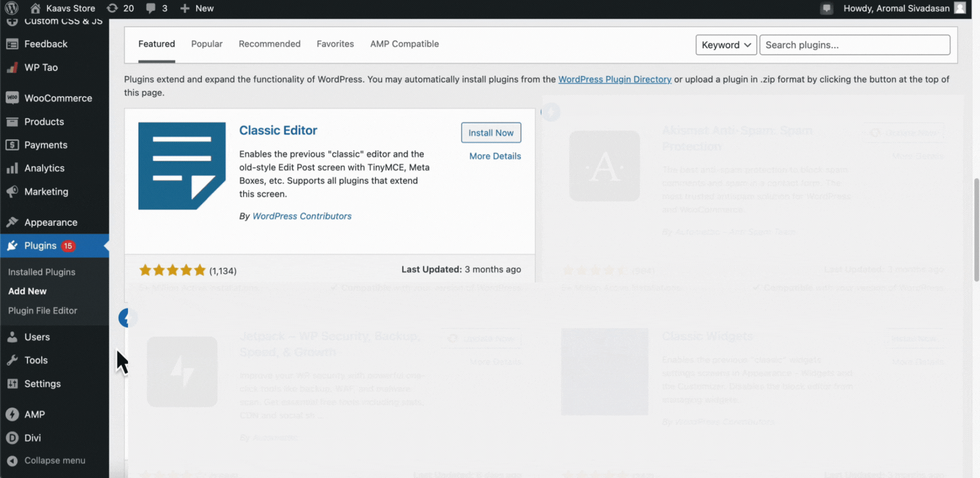Switch to the AMP Compatible tab

tap(405, 44)
